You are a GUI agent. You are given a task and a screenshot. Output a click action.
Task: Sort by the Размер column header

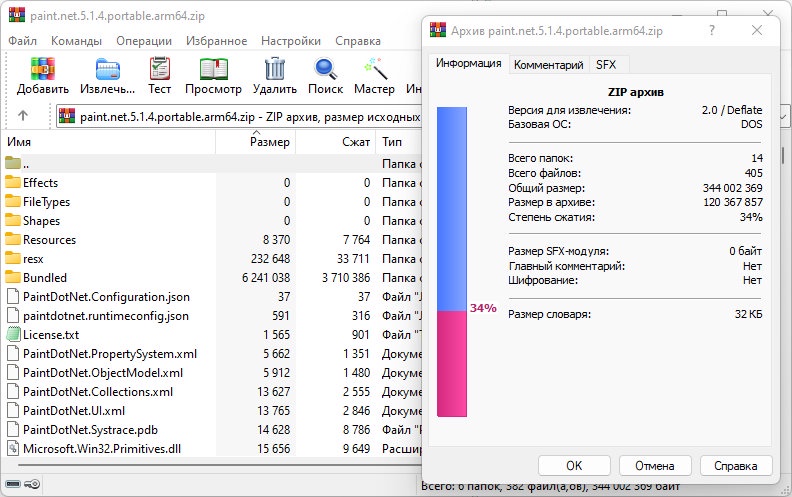pos(255,142)
